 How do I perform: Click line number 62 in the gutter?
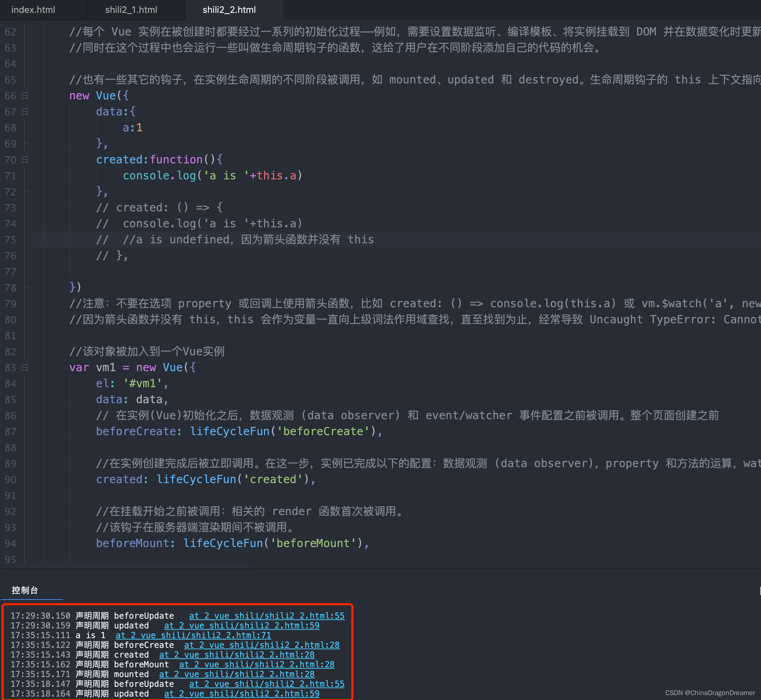pyautogui.click(x=11, y=32)
